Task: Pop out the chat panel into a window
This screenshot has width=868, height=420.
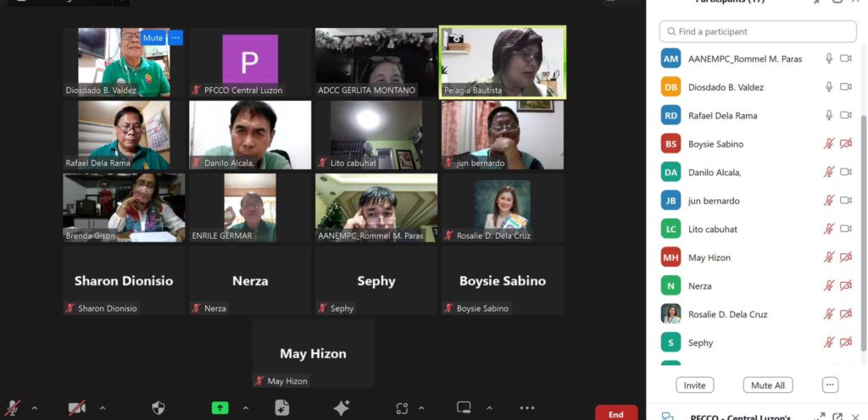Action: coord(837,417)
